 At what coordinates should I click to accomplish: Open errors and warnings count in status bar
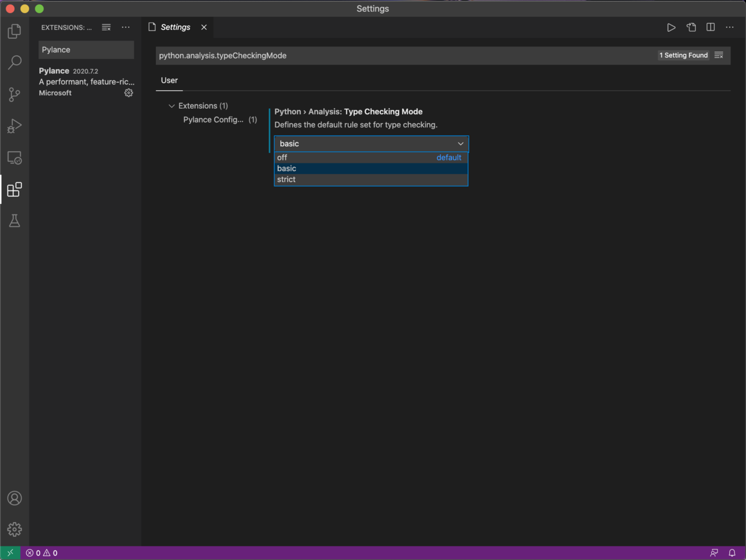click(42, 553)
